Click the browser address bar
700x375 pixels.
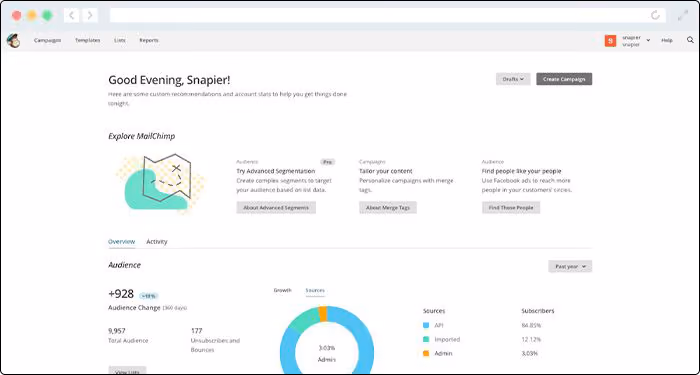[388, 16]
